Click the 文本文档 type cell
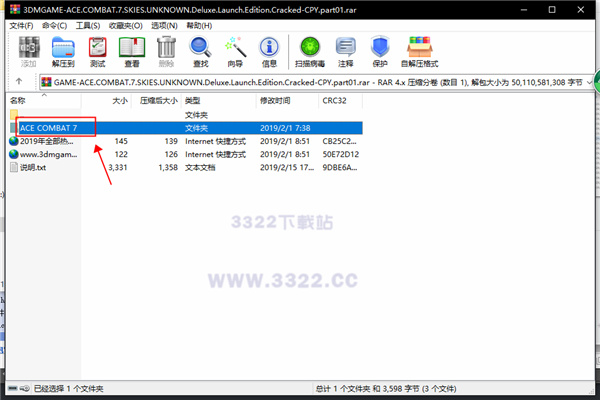The height and width of the screenshot is (400, 600). (x=200, y=168)
